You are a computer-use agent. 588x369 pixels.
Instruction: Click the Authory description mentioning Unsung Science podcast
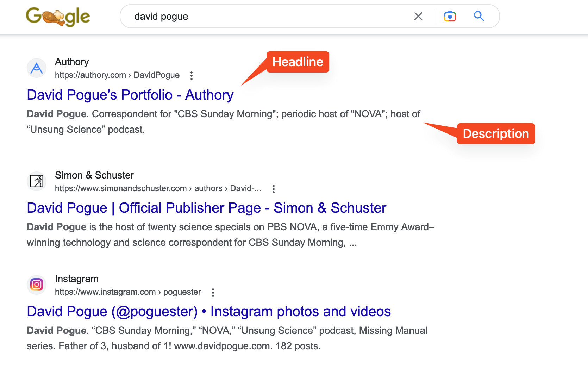pyautogui.click(x=224, y=121)
